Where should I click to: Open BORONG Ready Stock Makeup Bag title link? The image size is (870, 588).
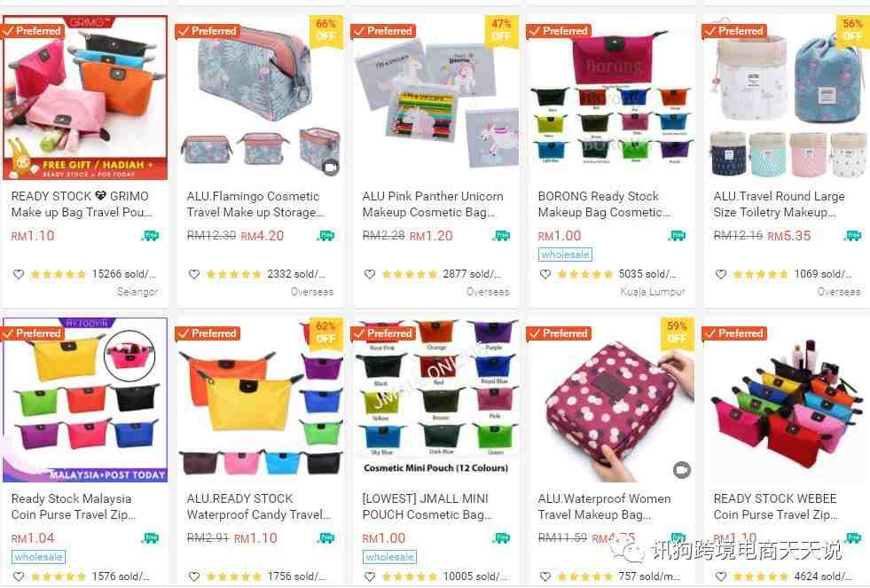click(604, 204)
